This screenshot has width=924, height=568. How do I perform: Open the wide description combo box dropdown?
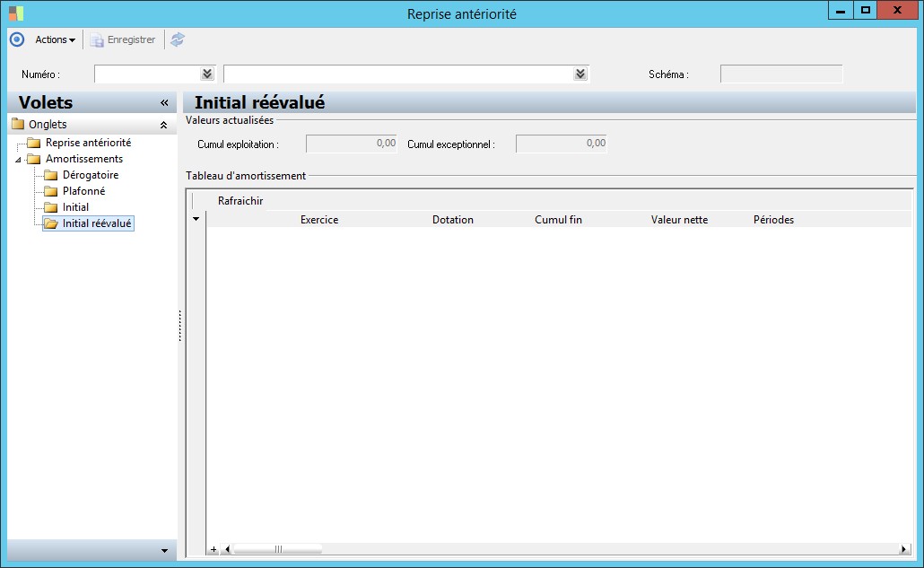pos(580,74)
